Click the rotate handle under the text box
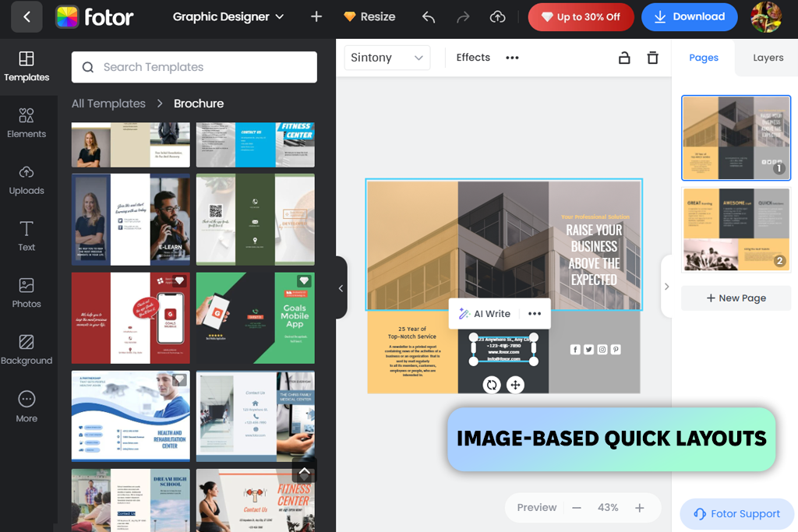798x532 pixels. (492, 385)
